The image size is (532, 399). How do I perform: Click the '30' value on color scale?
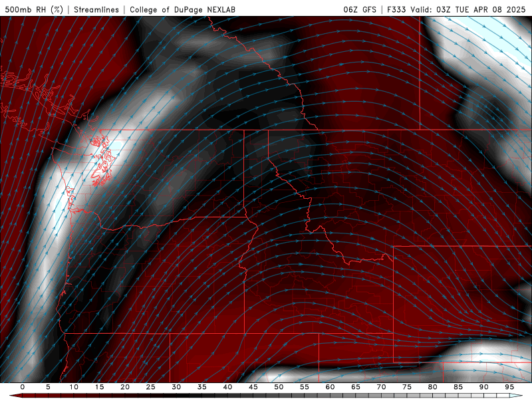(176, 387)
